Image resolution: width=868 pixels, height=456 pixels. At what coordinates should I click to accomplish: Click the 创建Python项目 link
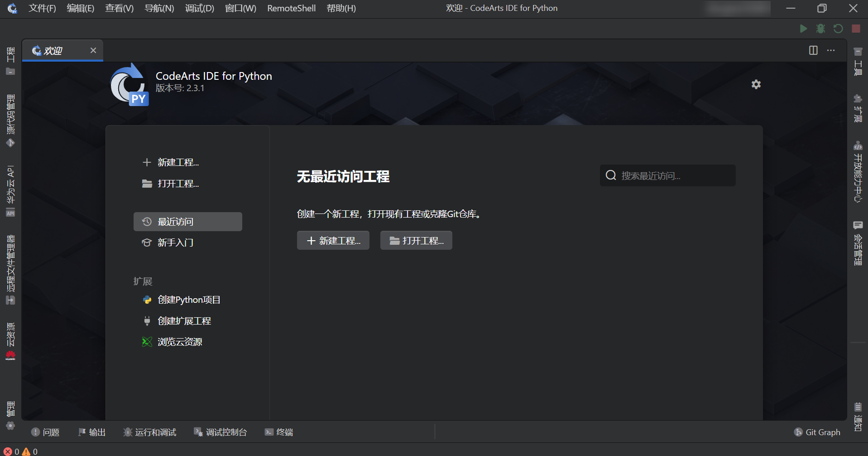click(188, 300)
